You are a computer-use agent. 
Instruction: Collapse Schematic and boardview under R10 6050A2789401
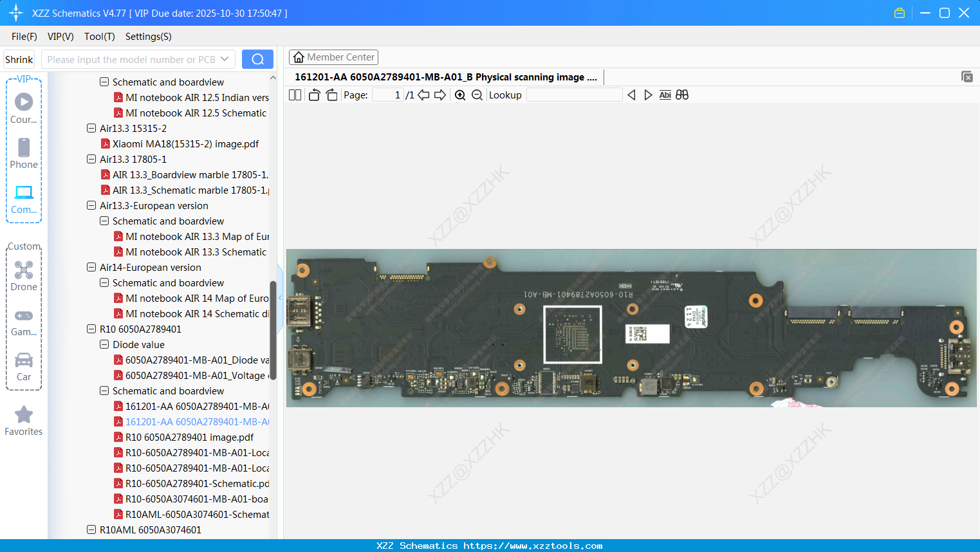point(104,391)
